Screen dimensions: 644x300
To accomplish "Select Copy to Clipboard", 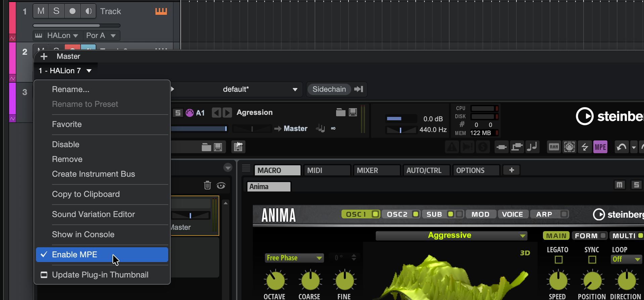I will (102, 194).
